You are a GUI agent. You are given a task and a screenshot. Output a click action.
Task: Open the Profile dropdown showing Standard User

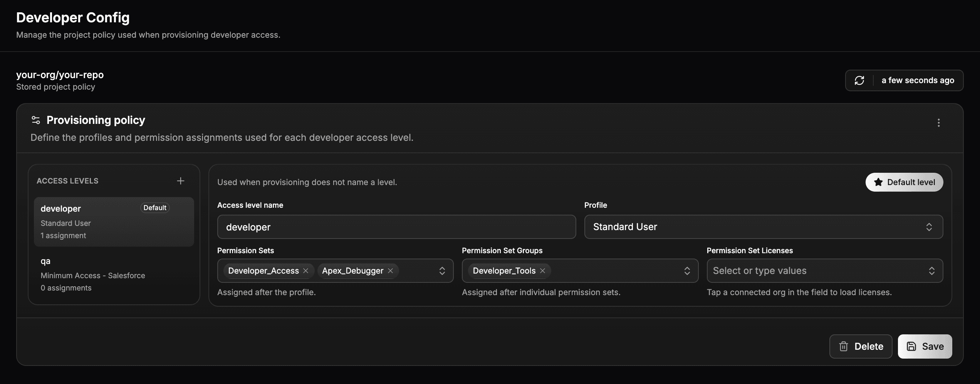pyautogui.click(x=764, y=227)
